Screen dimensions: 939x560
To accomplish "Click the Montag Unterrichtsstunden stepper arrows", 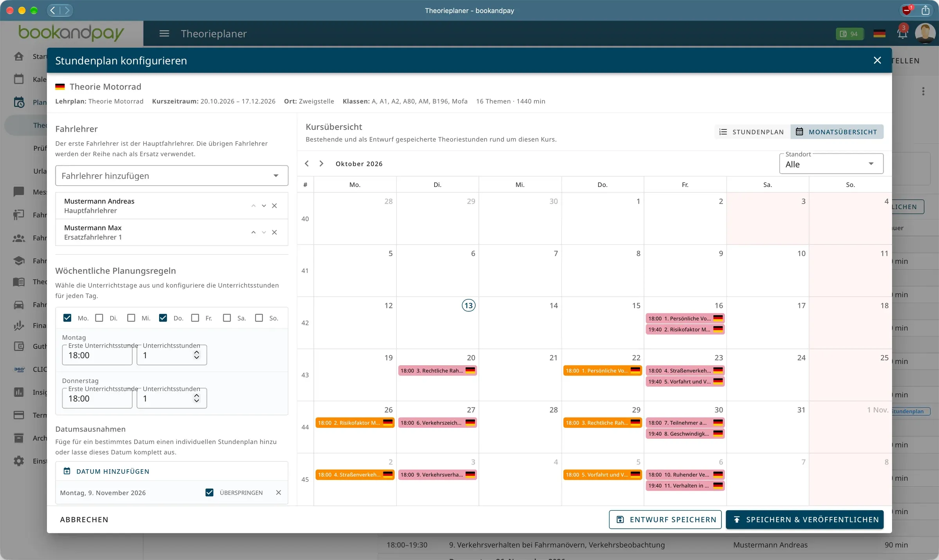I will click(197, 355).
